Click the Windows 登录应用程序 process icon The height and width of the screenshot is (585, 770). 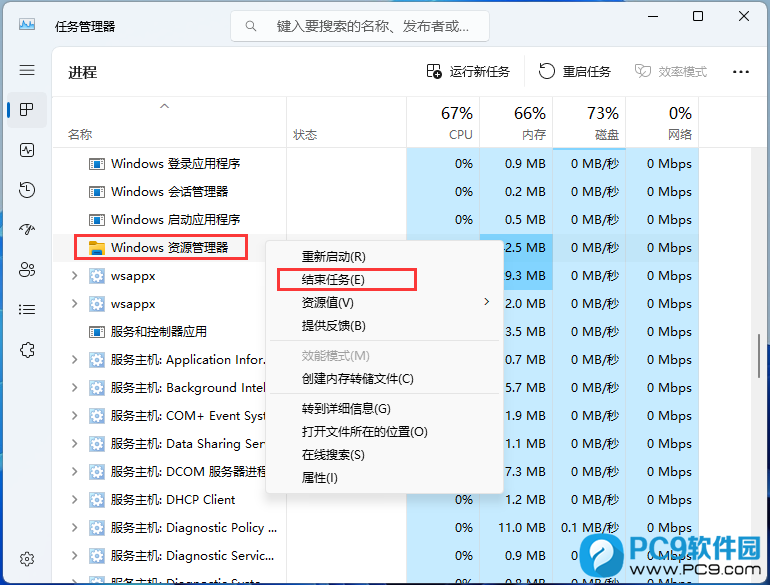(x=97, y=164)
